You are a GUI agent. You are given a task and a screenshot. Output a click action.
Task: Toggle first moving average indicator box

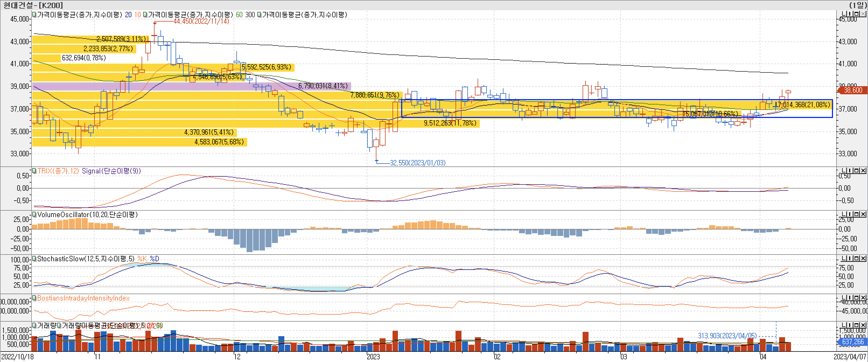[34, 15]
